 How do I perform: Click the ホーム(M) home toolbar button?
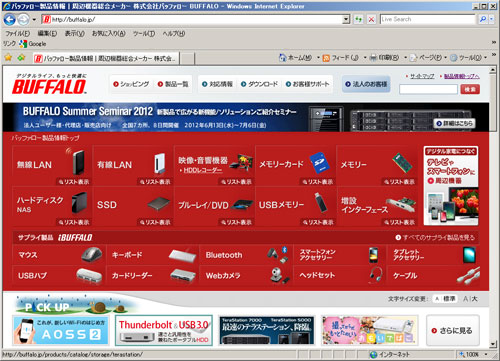click(295, 58)
